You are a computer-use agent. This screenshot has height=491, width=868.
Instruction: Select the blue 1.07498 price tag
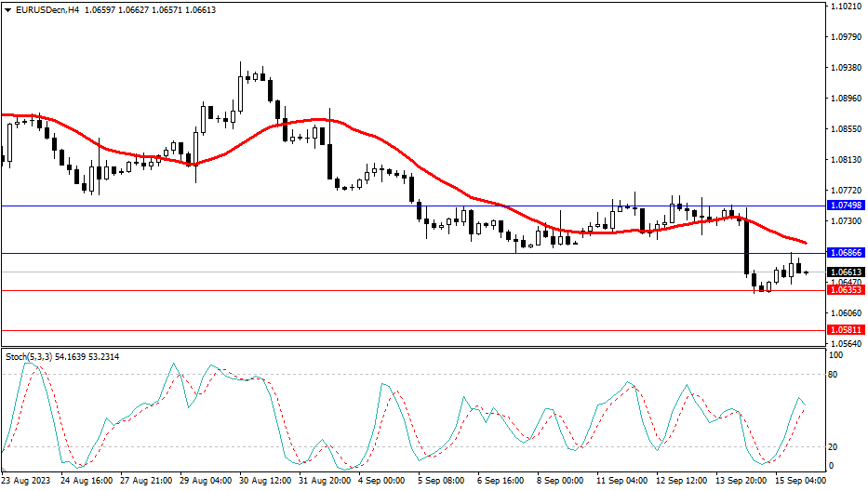[x=846, y=205]
